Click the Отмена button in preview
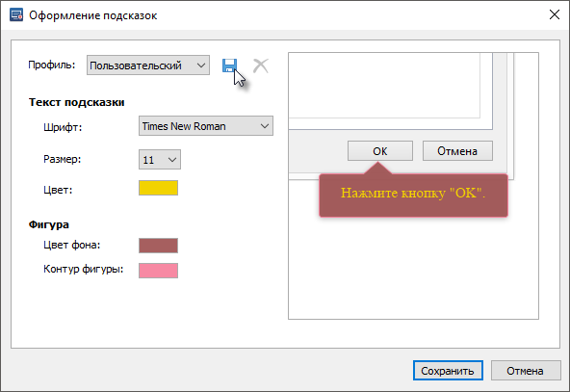570x392 pixels. click(457, 151)
